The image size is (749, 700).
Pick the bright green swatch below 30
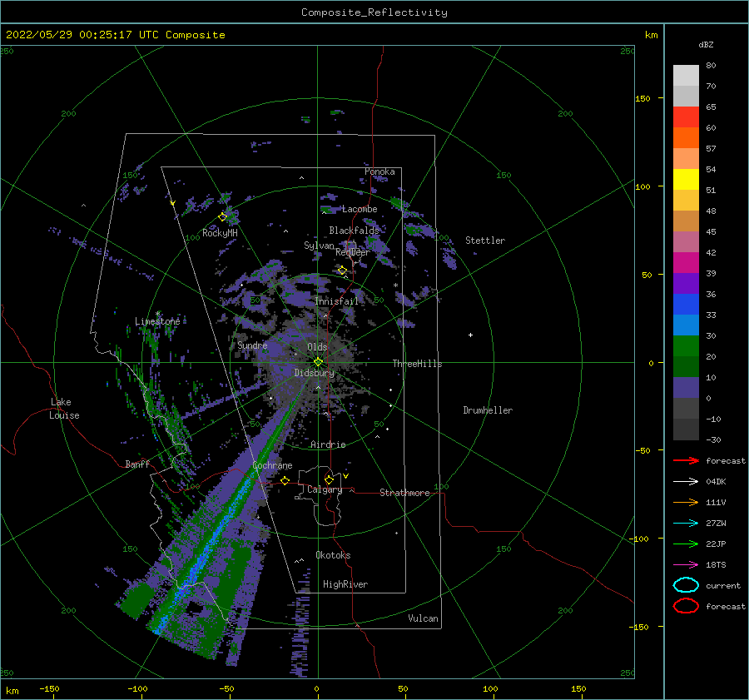686,346
